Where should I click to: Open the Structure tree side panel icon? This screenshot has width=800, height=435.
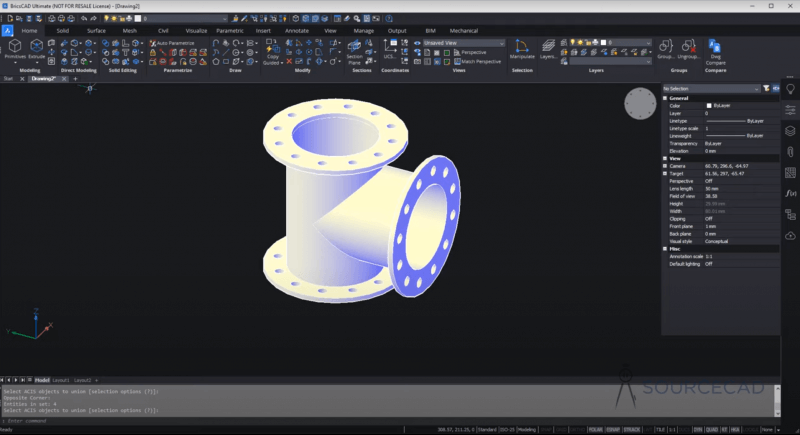pos(790,214)
